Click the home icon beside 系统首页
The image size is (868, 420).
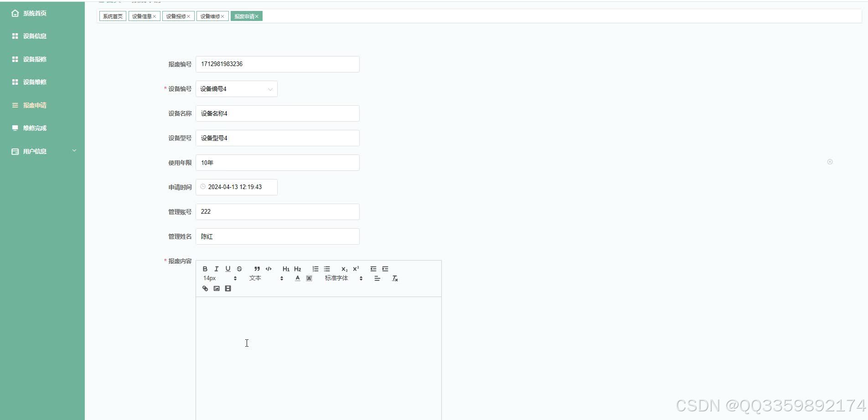coord(15,13)
